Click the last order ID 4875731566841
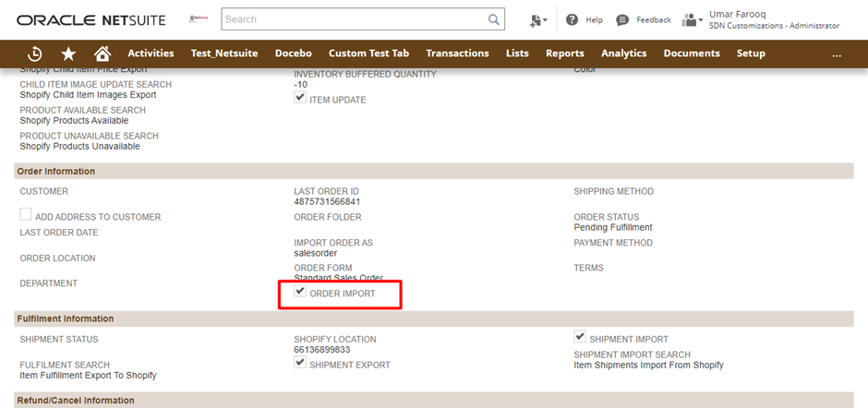Screen dimensions: 868x408 tap(327, 201)
